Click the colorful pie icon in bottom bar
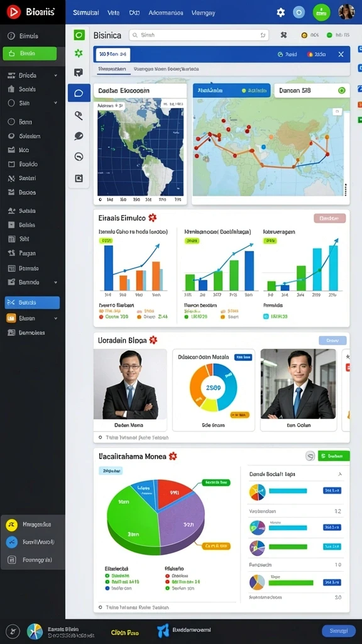The height and width of the screenshot is (644, 362). pyautogui.click(x=35, y=631)
